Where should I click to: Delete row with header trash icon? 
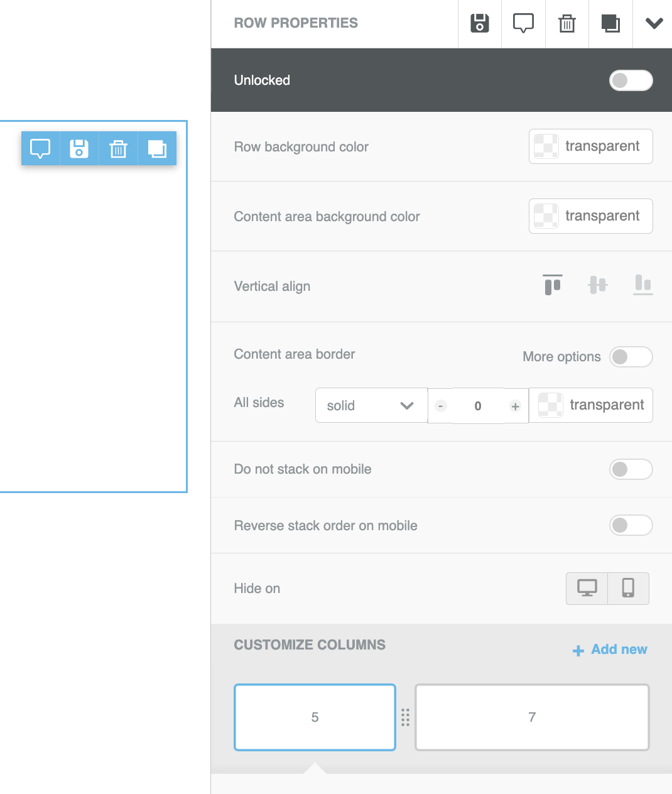pyautogui.click(x=567, y=23)
